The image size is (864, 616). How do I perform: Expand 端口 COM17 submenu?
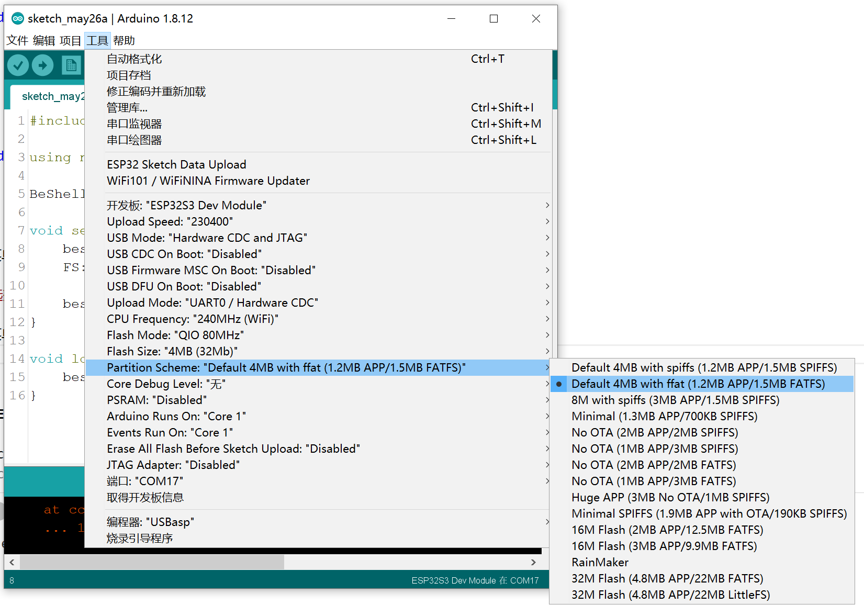tap(318, 481)
